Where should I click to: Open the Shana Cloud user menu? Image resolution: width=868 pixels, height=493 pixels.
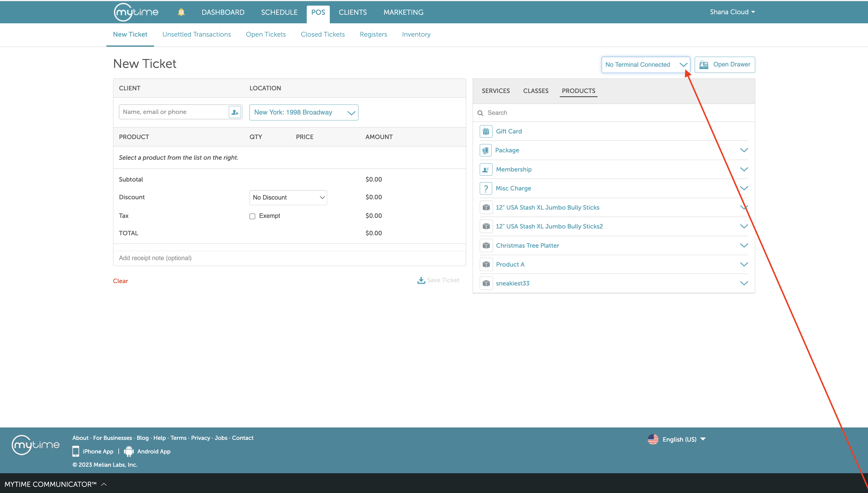pyautogui.click(x=732, y=12)
